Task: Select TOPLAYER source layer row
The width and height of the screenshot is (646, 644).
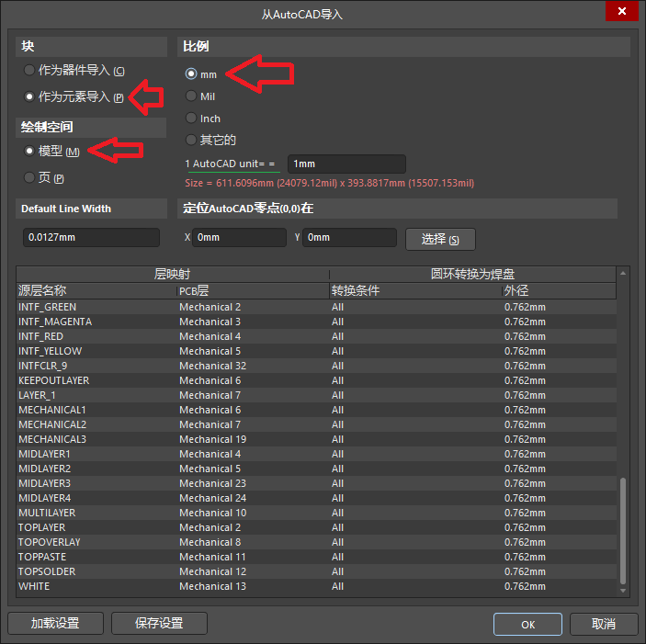Action: 316,527
